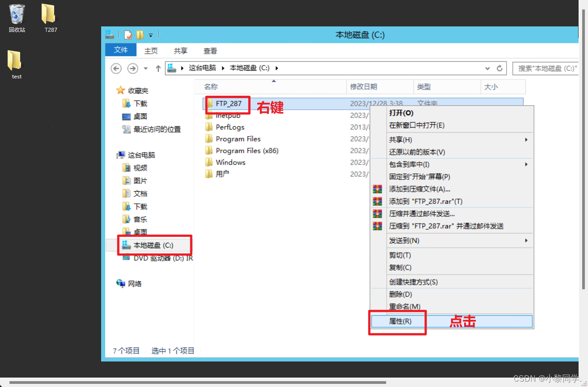The height and width of the screenshot is (387, 588).
Task: Sort by the 修改日期 column header
Action: [x=380, y=87]
